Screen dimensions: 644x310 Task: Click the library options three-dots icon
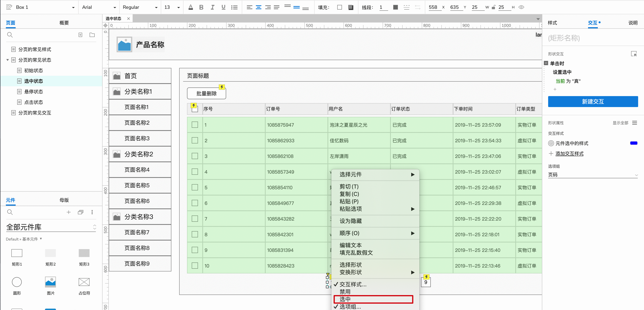[92, 212]
